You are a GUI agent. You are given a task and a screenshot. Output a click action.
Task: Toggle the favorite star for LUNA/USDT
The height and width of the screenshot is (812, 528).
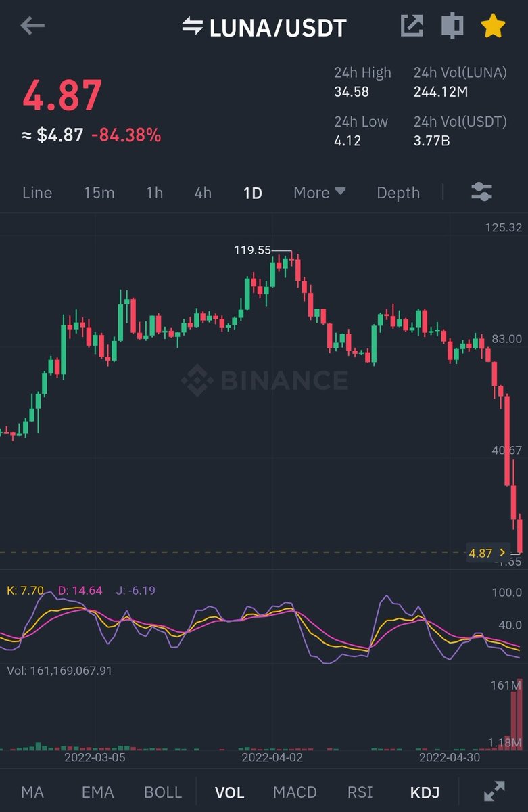494,26
